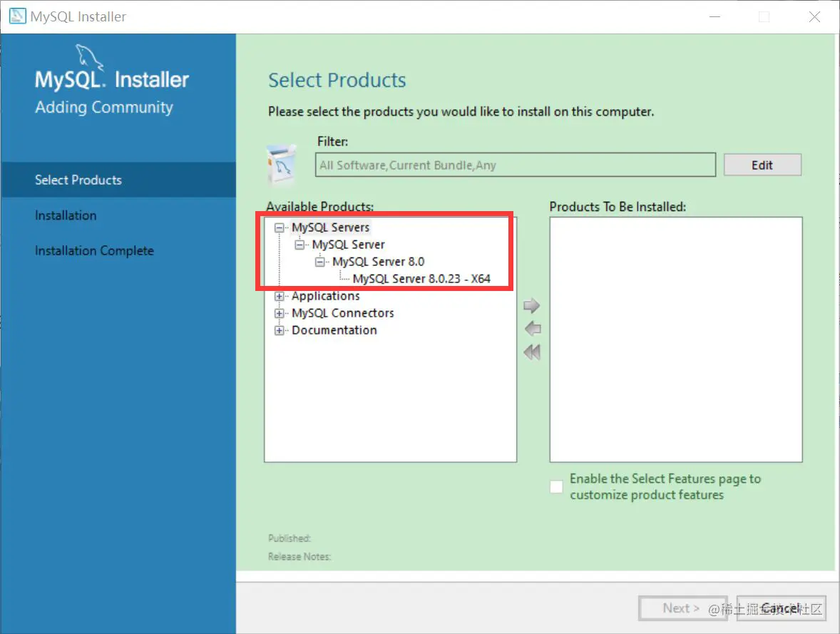840x634 pixels.
Task: Select the Documentation label in tree
Action: point(334,330)
